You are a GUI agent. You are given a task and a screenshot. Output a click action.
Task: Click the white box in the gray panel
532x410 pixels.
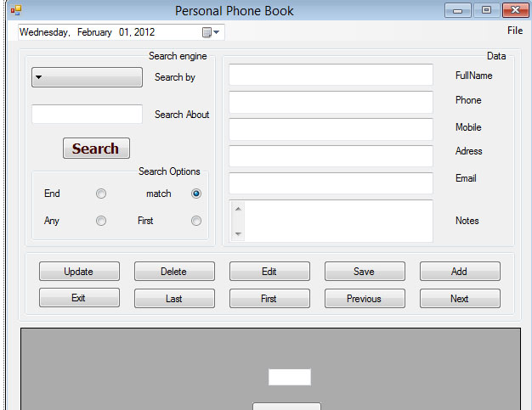[290, 377]
